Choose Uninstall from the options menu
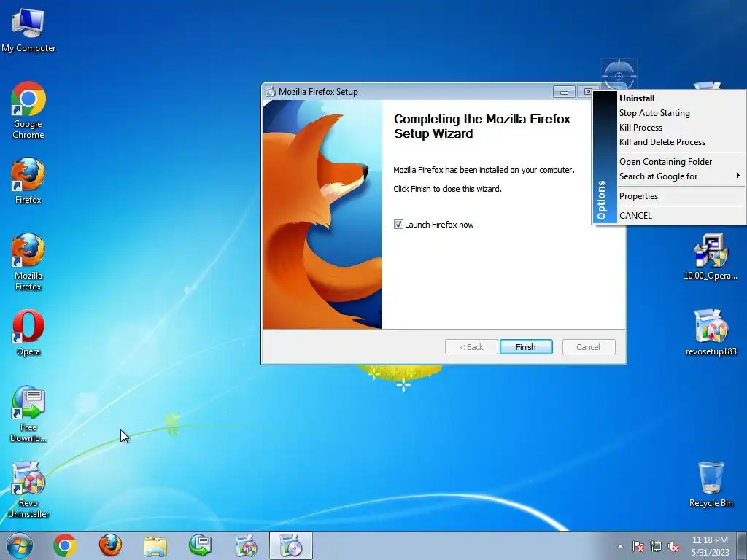Image resolution: width=747 pixels, height=560 pixels. [681, 98]
